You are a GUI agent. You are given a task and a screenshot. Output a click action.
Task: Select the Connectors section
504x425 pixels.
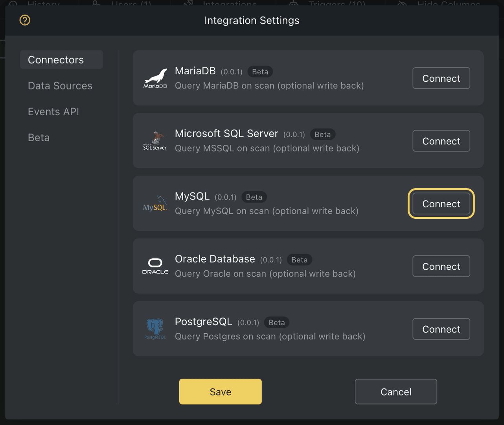click(x=56, y=59)
